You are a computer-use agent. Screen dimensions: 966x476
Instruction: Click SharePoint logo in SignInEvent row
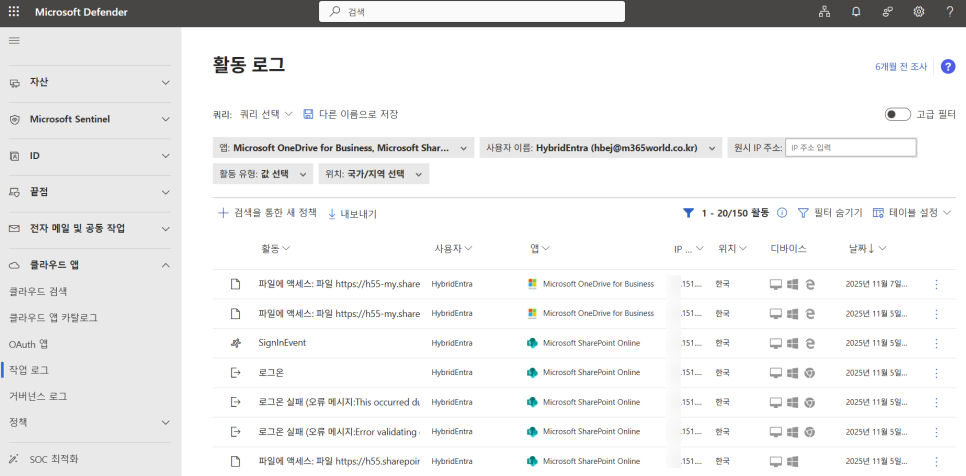click(x=533, y=343)
